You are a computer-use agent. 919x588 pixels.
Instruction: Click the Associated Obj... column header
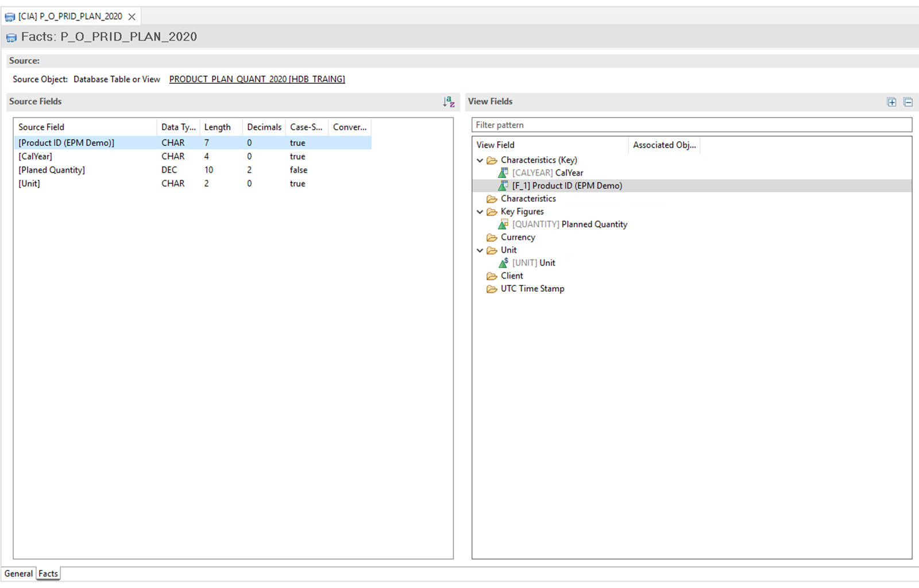(664, 145)
